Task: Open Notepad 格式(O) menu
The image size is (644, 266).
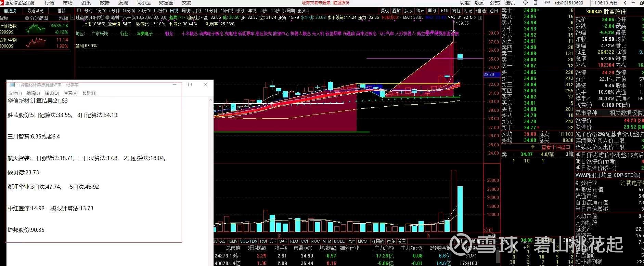Action: click(52, 93)
